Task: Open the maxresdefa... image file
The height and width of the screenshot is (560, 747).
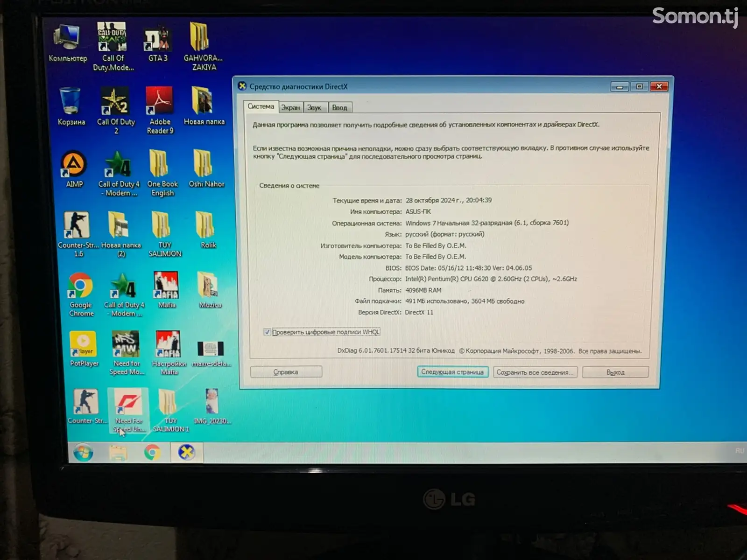Action: coord(211,353)
